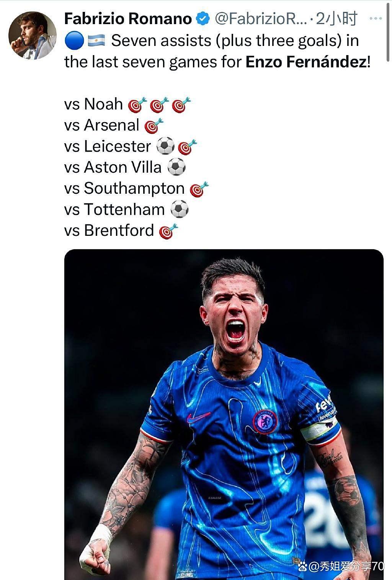
Task: Click the soccer ball emoji after Aston Villa
Action: (176, 167)
